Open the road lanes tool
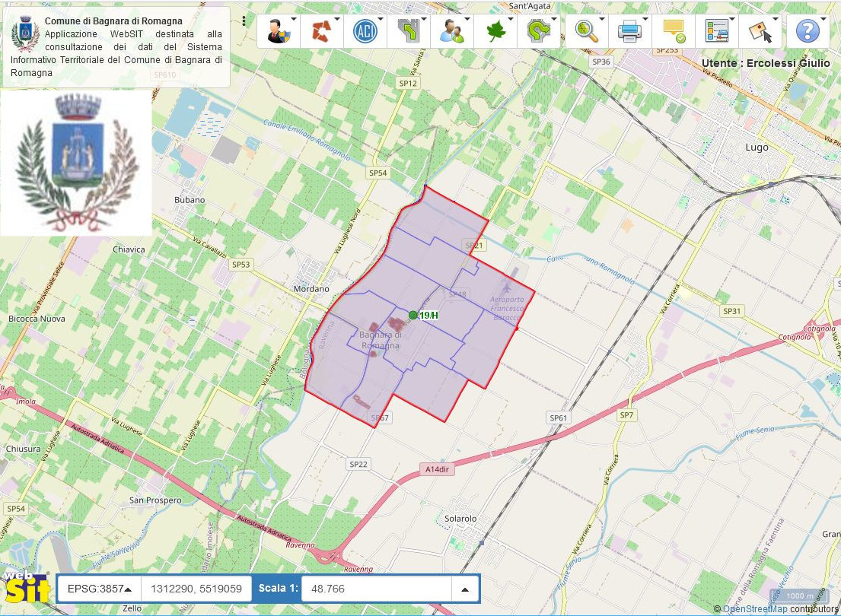The height and width of the screenshot is (616, 841). (x=408, y=30)
